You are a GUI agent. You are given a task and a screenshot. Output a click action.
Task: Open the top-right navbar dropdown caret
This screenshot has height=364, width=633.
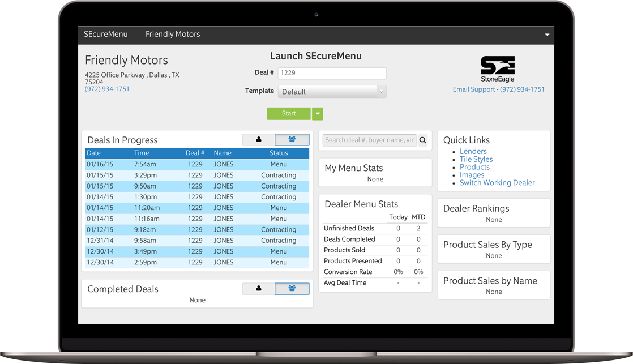point(547,35)
